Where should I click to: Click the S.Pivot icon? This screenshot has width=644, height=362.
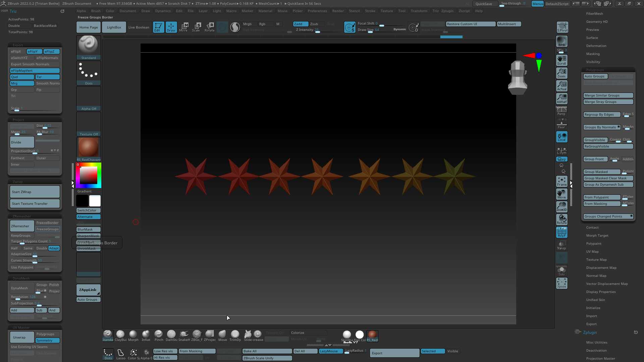coord(562,27)
